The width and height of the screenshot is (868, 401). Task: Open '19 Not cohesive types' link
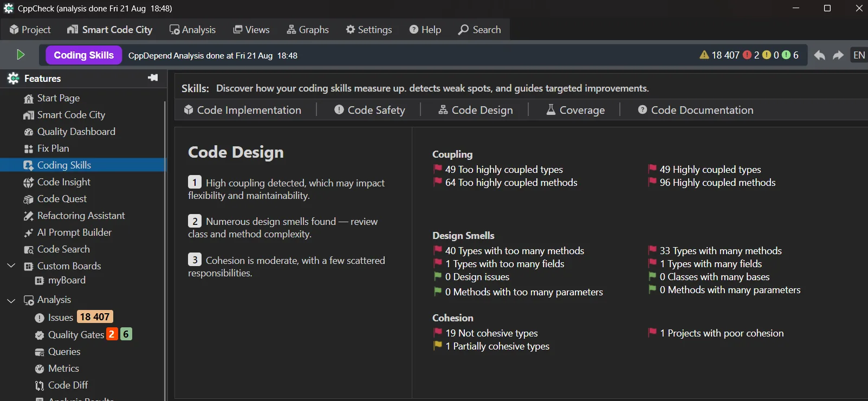[491, 333]
